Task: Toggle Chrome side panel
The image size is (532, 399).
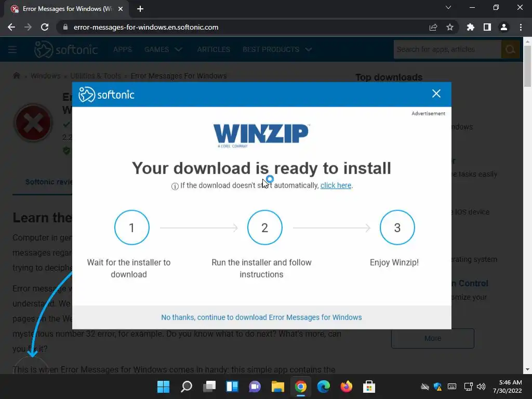Action: click(x=487, y=27)
